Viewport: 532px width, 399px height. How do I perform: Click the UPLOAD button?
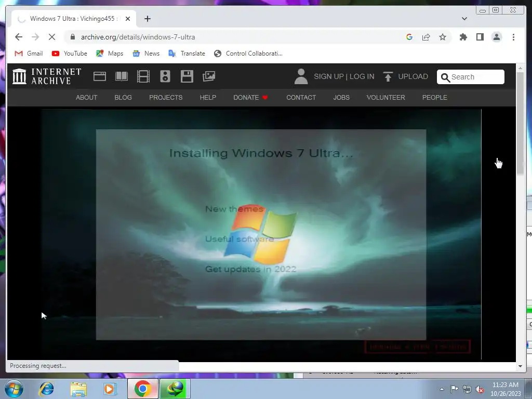point(405,76)
